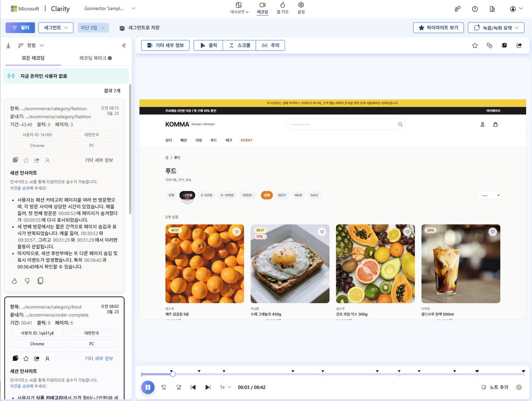This screenshot has height=401, width=532.
Task: Click the 사용자 ID: 1k16l5 tag
Action: pyautogui.click(x=37, y=134)
